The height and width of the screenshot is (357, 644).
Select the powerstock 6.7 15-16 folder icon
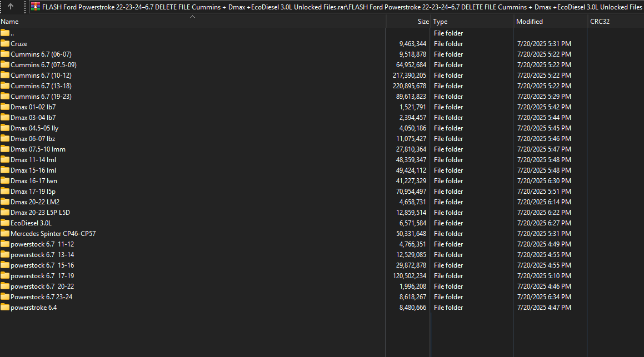5,265
